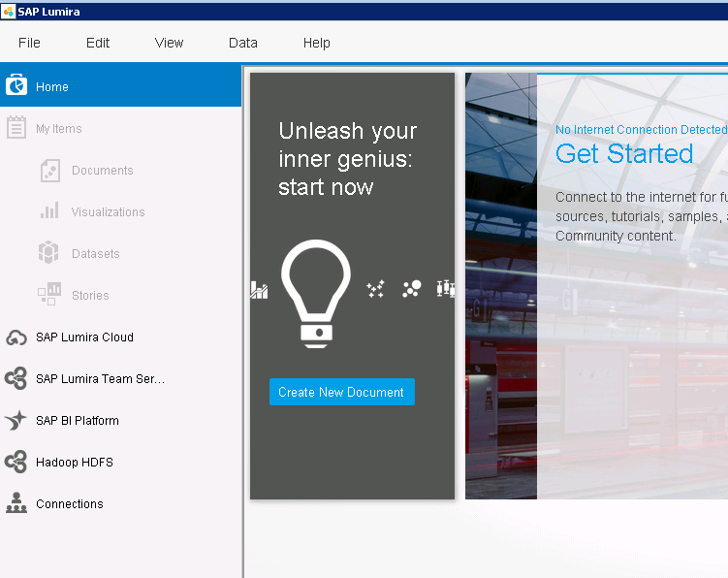Click the Connections people icon
Viewport: 728px width, 578px height.
tap(16, 502)
